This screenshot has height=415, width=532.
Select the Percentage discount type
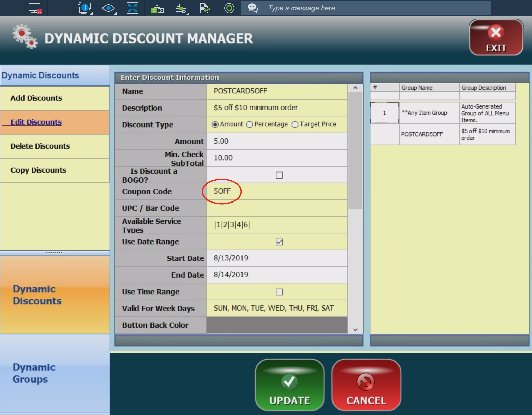pyautogui.click(x=250, y=124)
